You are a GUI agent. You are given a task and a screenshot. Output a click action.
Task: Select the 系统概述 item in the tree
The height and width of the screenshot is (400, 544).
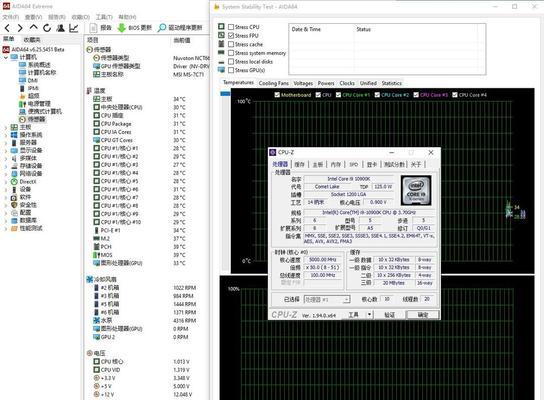(x=39, y=65)
